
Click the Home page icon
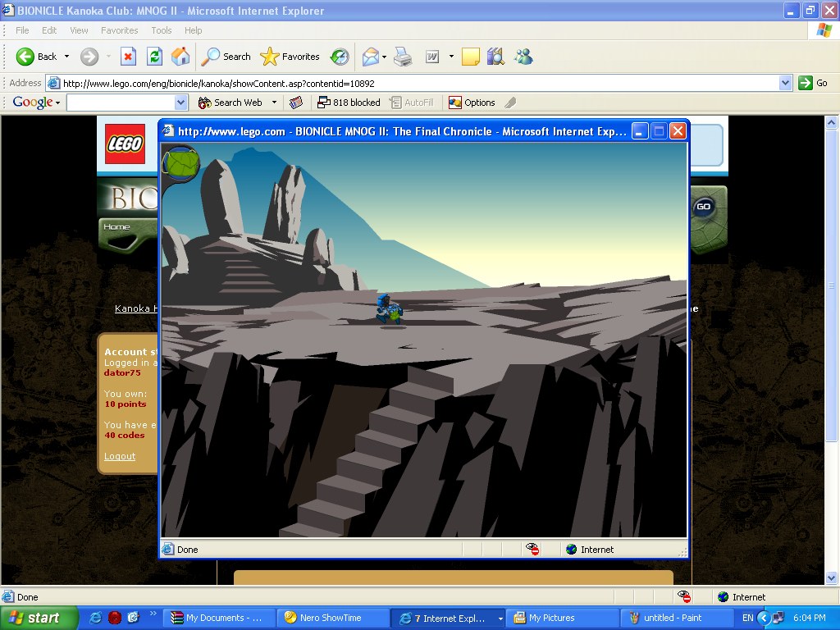180,57
